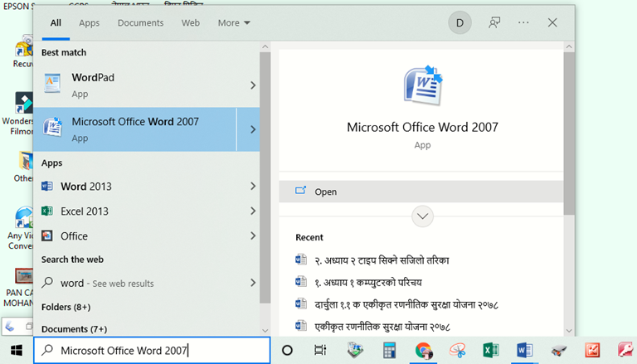Expand Microsoft Office Word 2007 result arrow
This screenshot has width=637, height=364.
[253, 129]
